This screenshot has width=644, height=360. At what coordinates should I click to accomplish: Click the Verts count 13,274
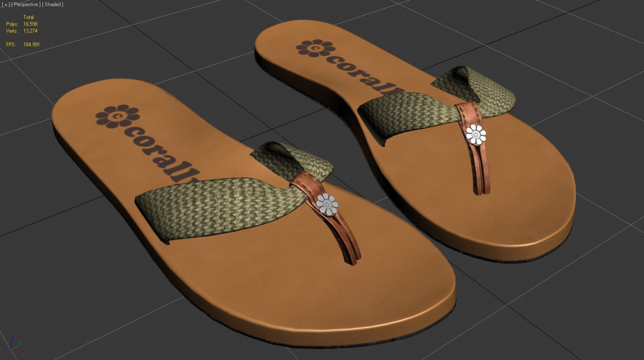(30, 31)
